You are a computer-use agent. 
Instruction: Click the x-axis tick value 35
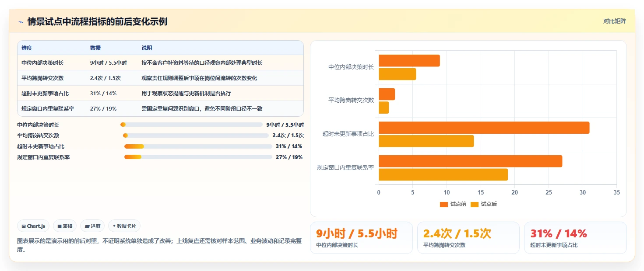pos(617,192)
